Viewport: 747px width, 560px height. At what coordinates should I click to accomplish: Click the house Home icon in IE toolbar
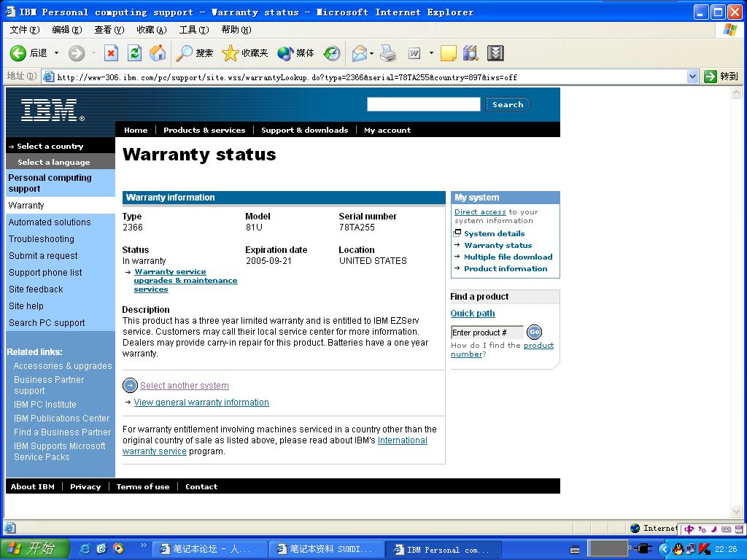point(158,52)
